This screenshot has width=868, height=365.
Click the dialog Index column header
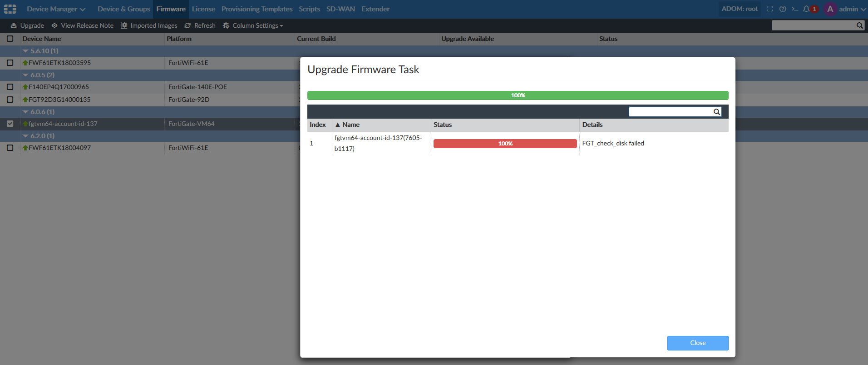tap(318, 125)
